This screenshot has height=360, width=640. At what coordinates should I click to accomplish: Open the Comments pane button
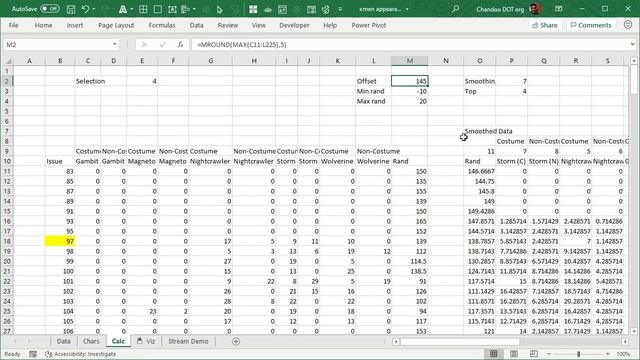pyautogui.click(x=591, y=25)
